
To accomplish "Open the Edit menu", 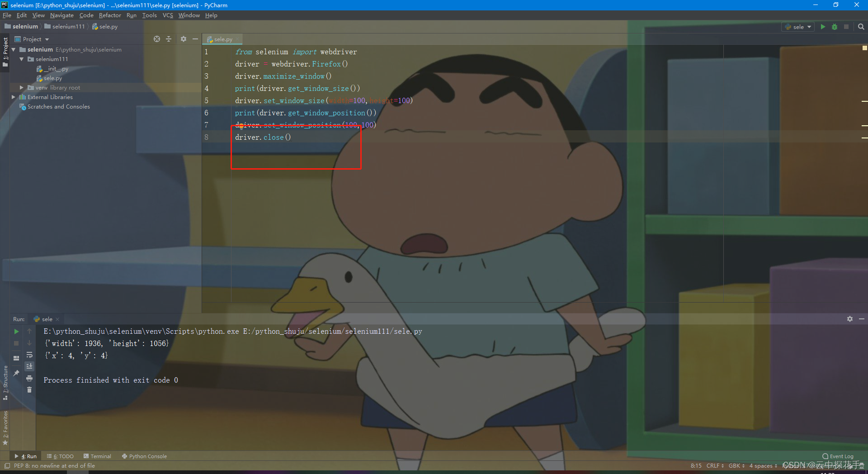I will click(x=22, y=15).
